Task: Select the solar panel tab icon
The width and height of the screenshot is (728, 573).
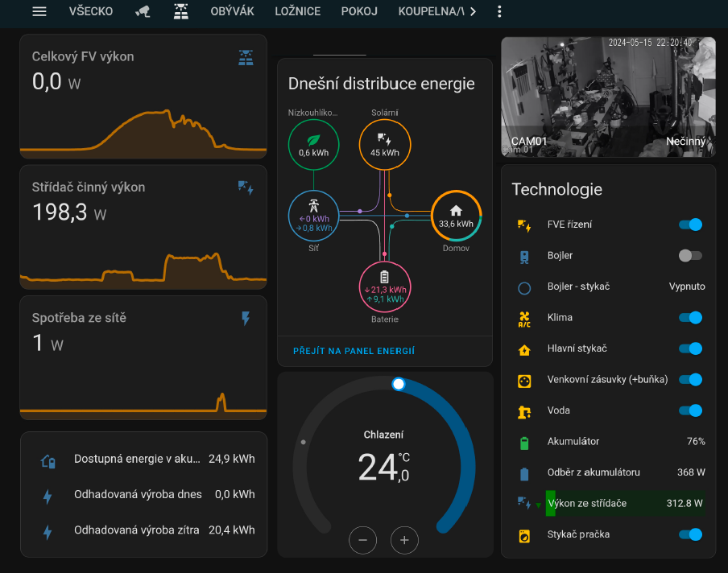Action: click(182, 11)
